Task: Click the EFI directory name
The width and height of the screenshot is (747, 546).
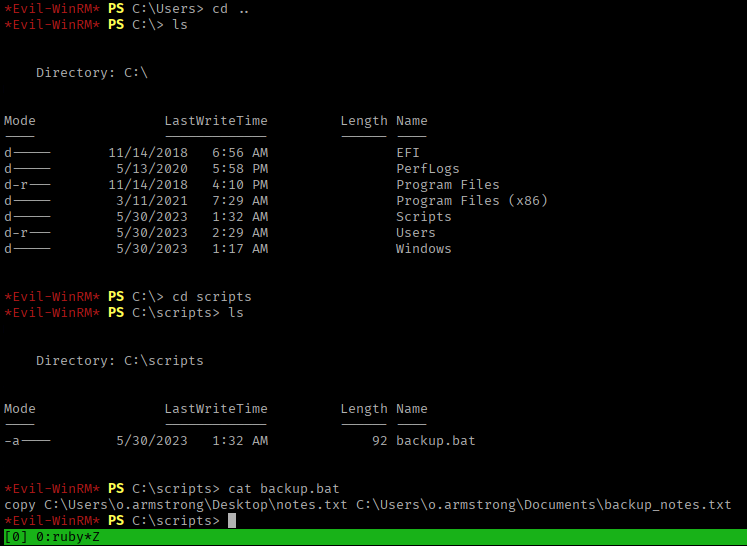Action: [408, 153]
